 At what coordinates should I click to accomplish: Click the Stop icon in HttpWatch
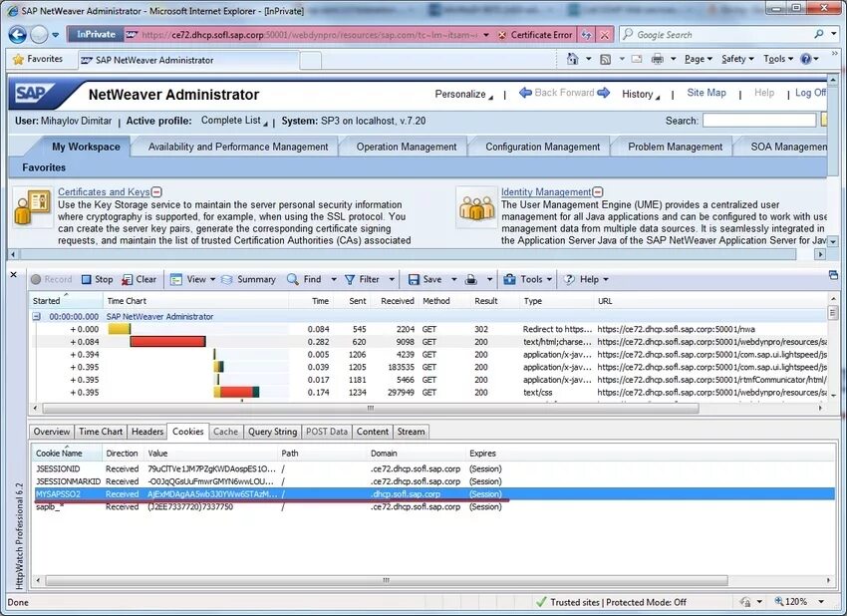tap(97, 279)
